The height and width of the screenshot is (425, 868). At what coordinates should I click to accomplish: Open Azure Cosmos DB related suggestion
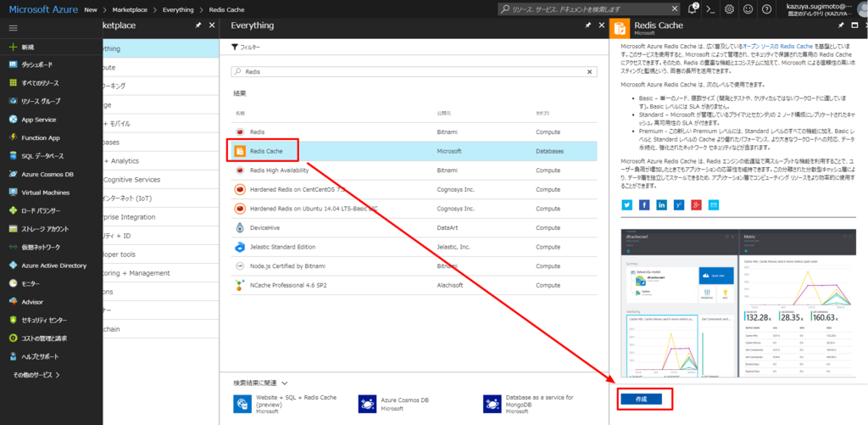[x=394, y=404]
